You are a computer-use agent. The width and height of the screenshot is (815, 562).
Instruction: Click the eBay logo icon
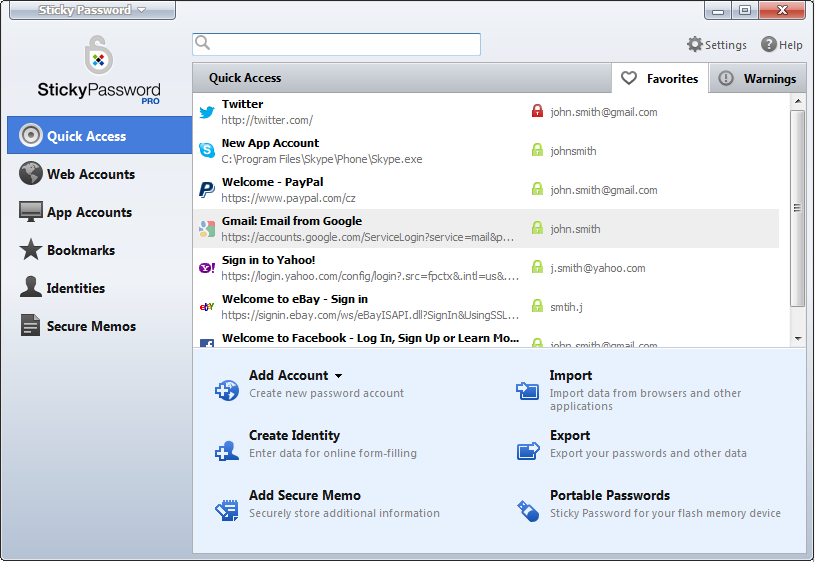pos(207,307)
